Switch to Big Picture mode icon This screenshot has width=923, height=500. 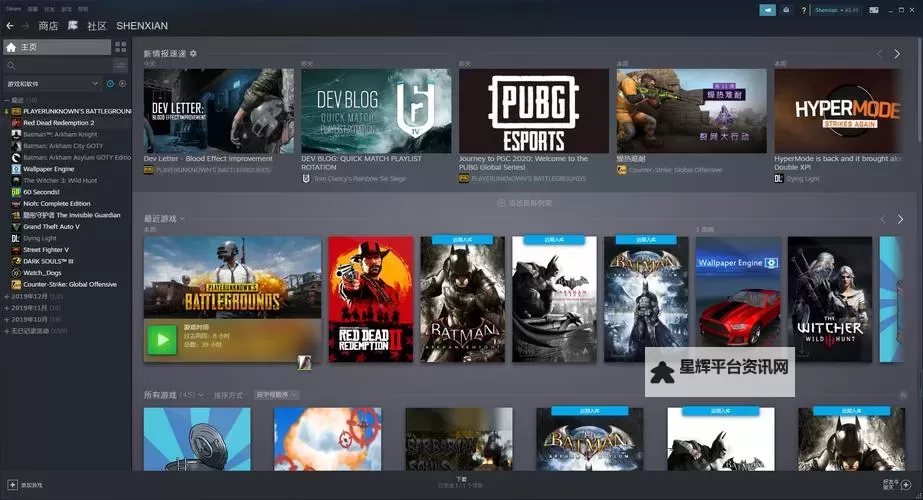pos(874,10)
